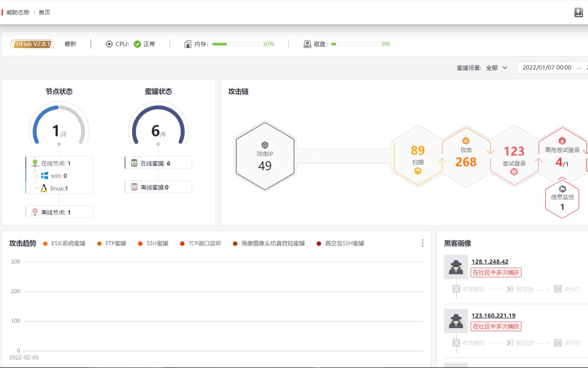Click the offline node red pin icon

(35, 212)
